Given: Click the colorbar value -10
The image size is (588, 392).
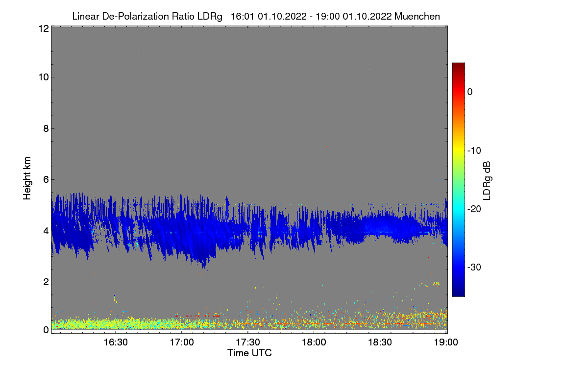Looking at the screenshot, I should coord(474,150).
